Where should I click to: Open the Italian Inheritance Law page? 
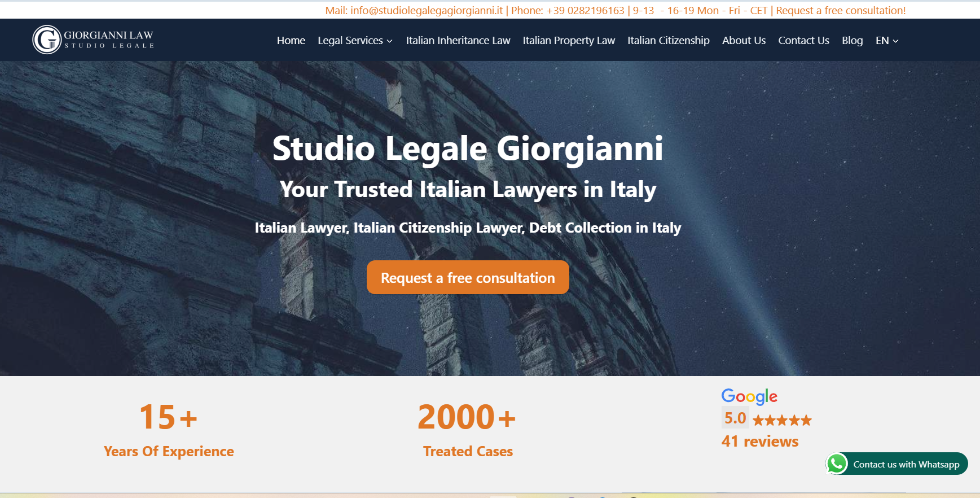(458, 41)
